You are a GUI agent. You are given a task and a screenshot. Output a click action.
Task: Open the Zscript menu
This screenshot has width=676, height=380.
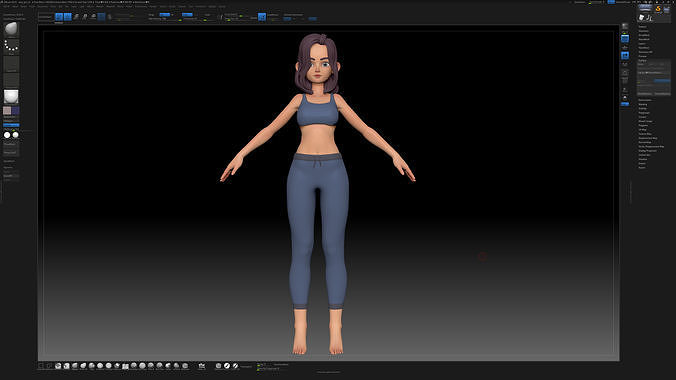pos(222,6)
